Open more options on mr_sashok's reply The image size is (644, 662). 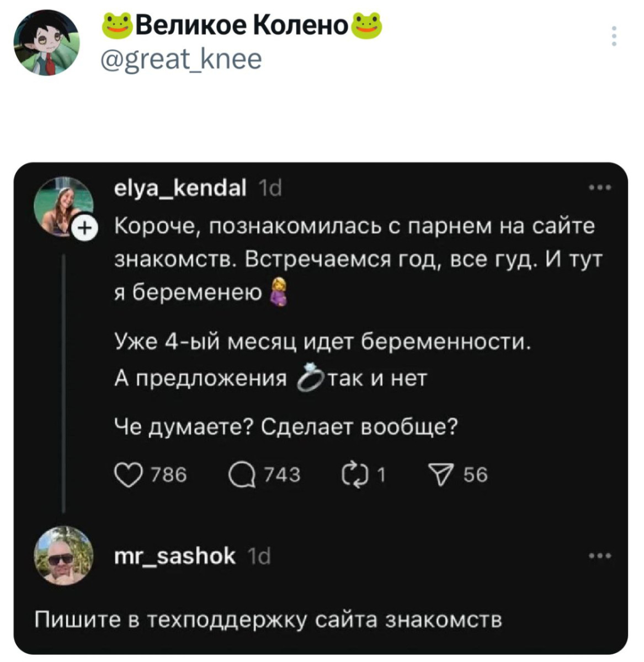point(600,556)
